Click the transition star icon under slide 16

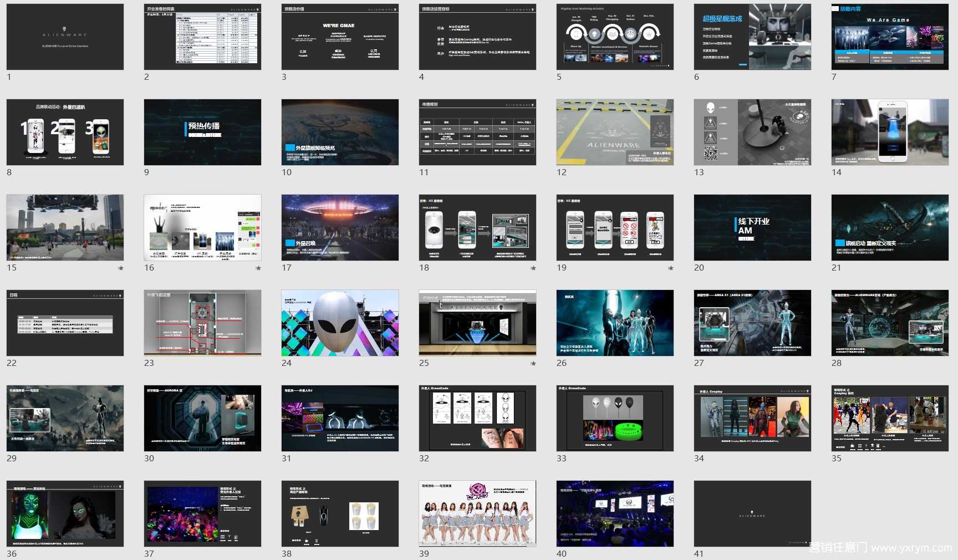coord(258,268)
